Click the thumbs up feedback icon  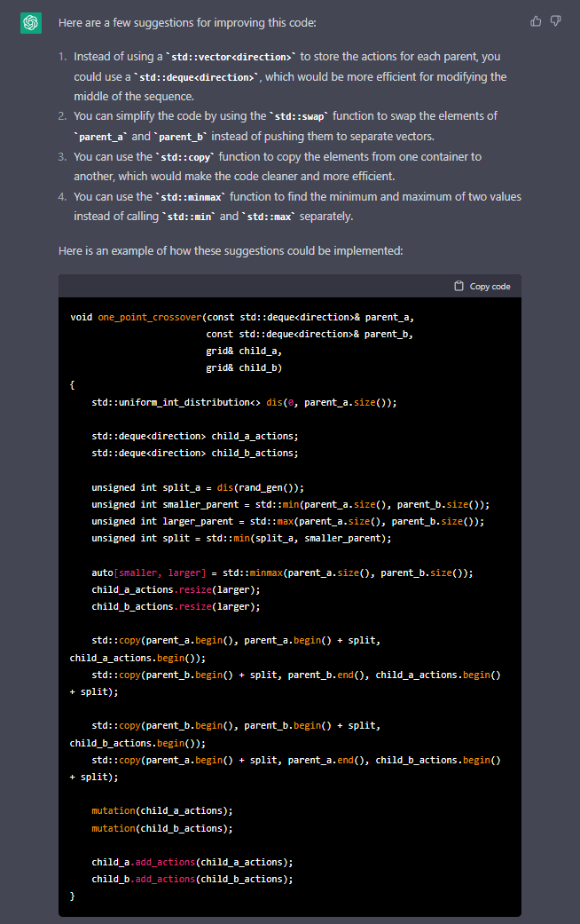pyautogui.click(x=536, y=21)
